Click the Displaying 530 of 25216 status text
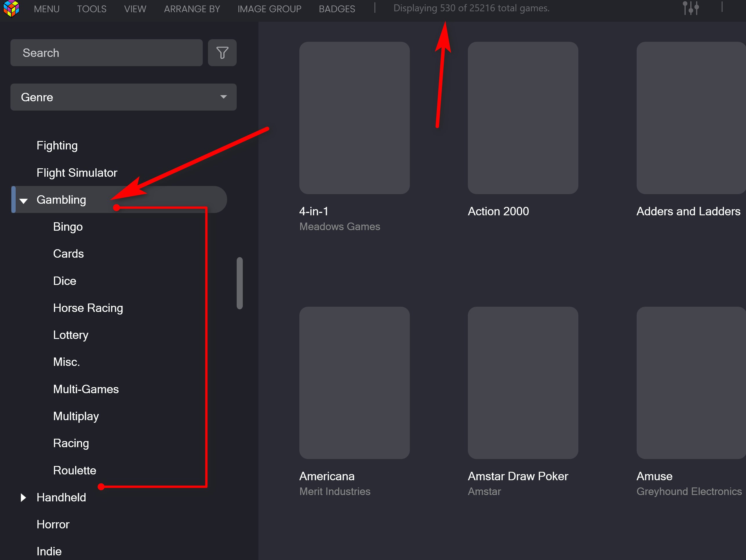 [472, 8]
